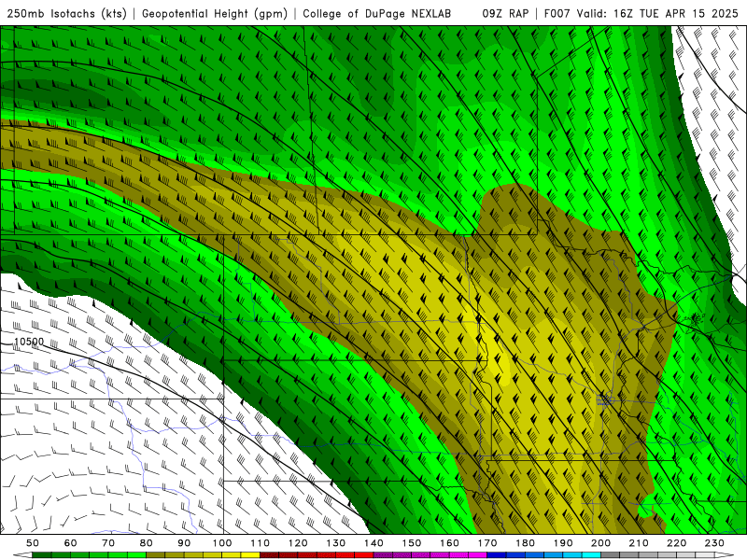The width and height of the screenshot is (747, 560).
Task: Click the '200' value on the color scale
Action: click(600, 543)
